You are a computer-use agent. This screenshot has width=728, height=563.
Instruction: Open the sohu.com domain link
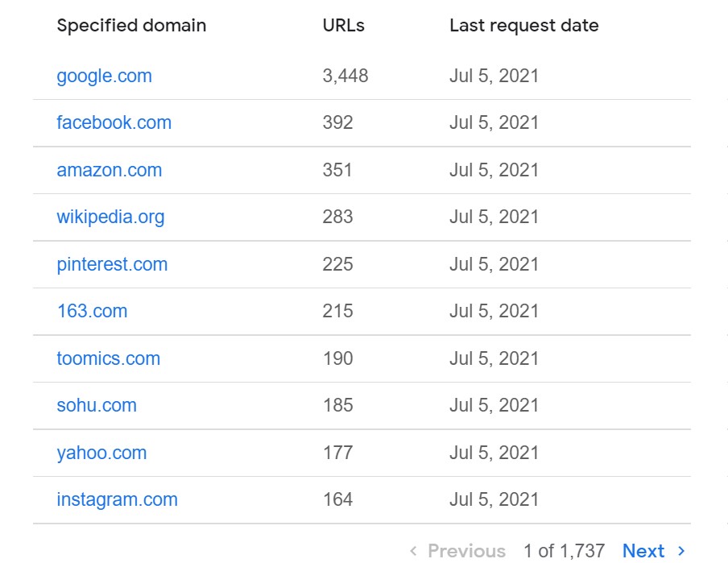click(x=97, y=405)
